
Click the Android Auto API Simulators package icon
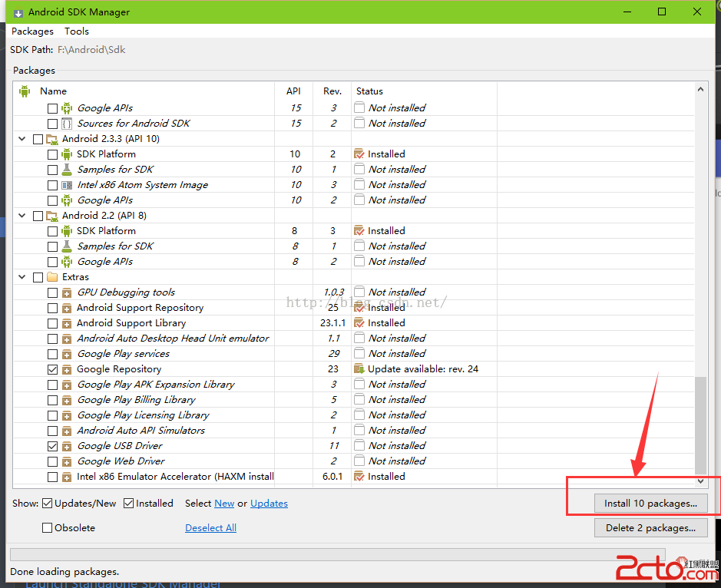(x=67, y=431)
